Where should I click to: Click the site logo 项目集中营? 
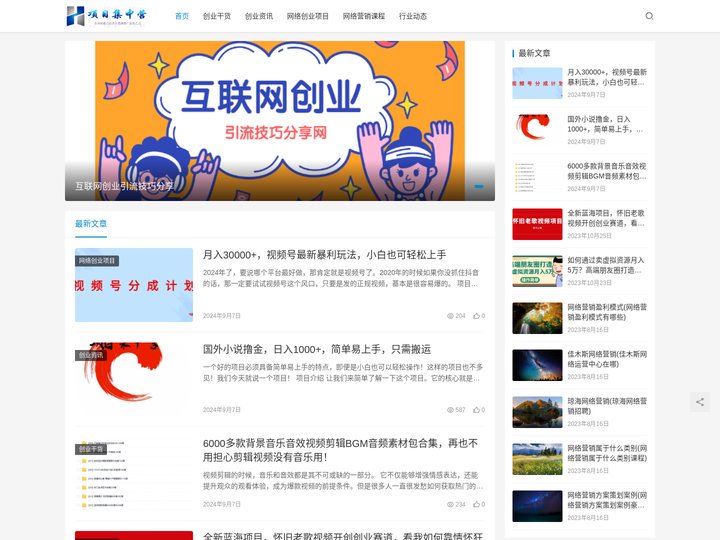(107, 16)
